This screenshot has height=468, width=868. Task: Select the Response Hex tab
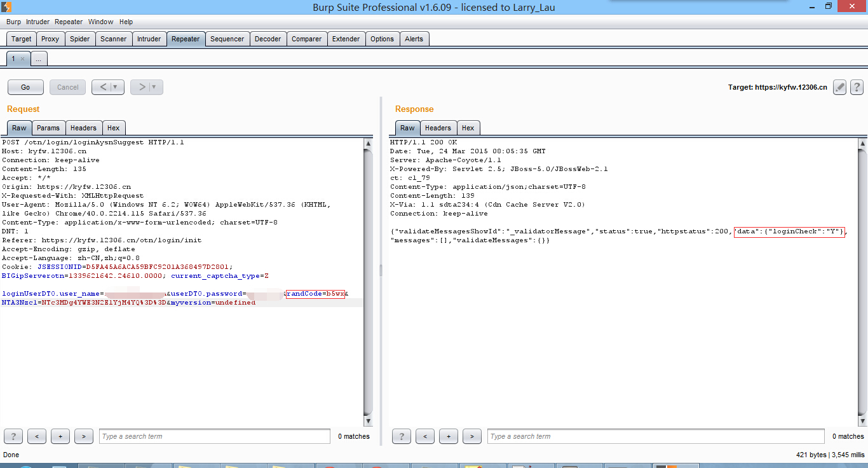[x=468, y=128]
